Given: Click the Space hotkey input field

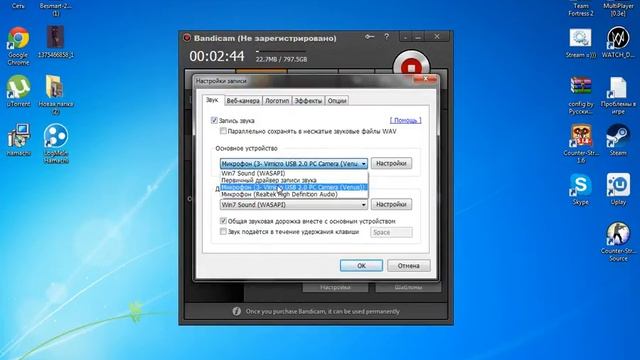Looking at the screenshot, I should tap(391, 232).
